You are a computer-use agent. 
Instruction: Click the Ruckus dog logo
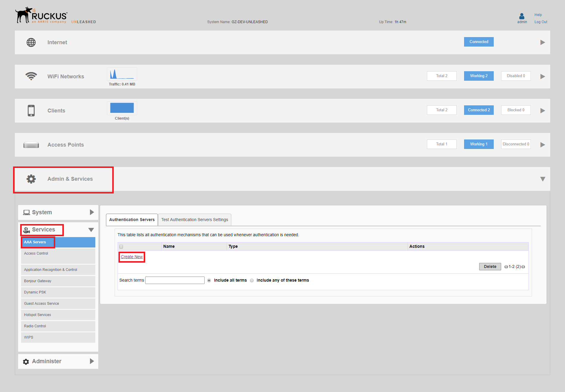(24, 15)
